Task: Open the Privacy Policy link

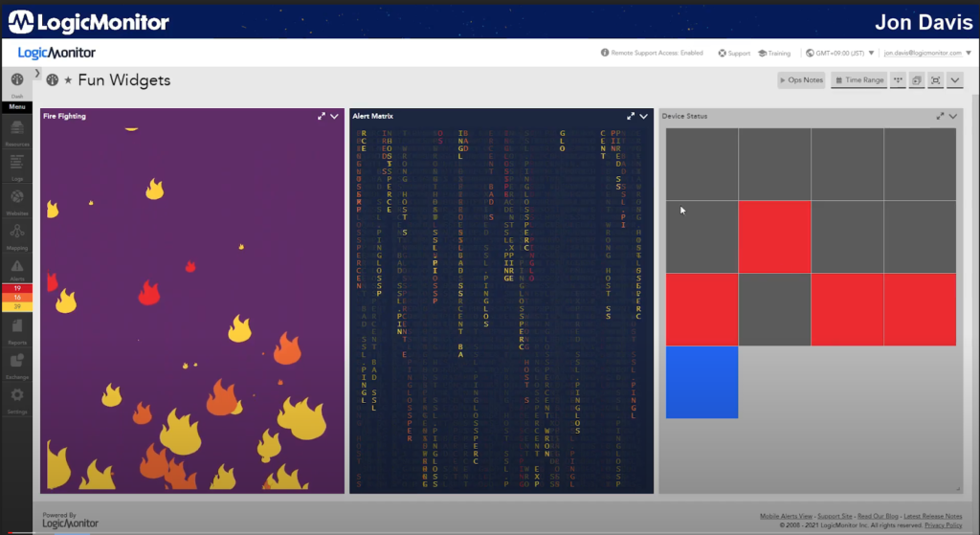Action: 943,525
